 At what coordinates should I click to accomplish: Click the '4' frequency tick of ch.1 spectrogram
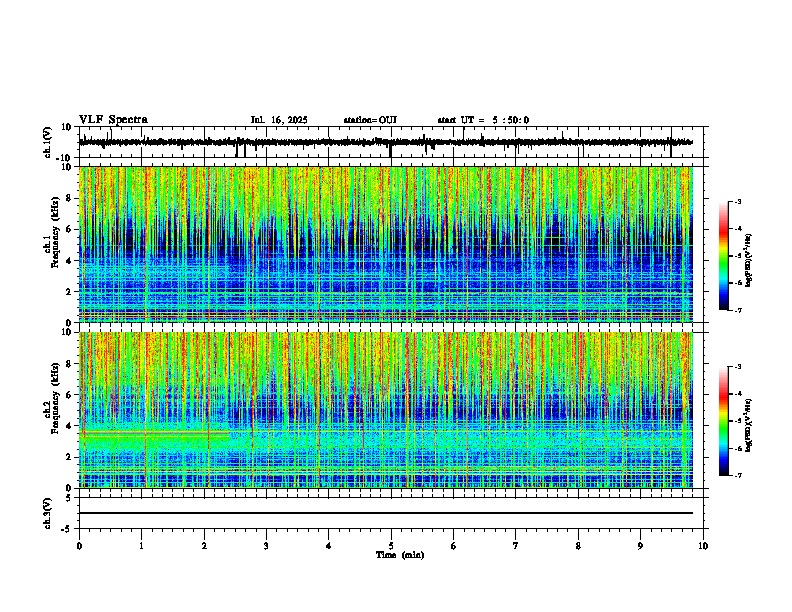tap(70, 261)
